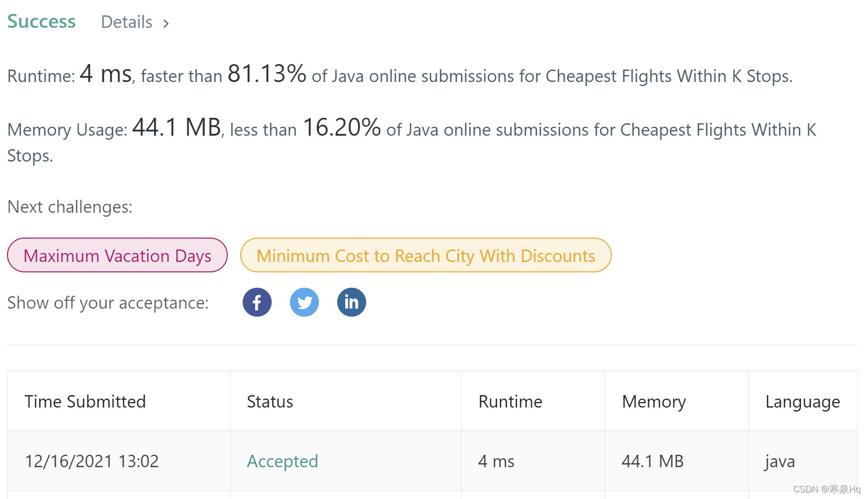Select the Language column header

(803, 402)
